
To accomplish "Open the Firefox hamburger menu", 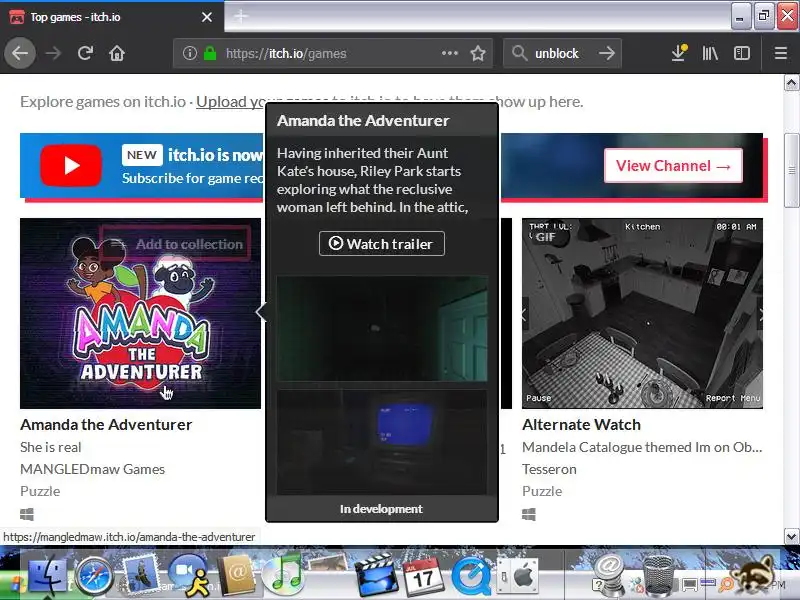I will tap(781, 53).
